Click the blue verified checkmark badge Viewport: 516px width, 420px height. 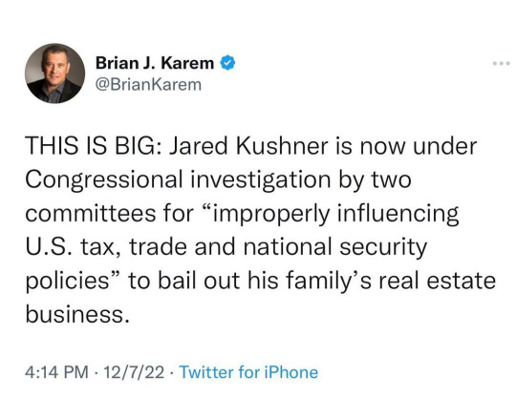tap(227, 63)
